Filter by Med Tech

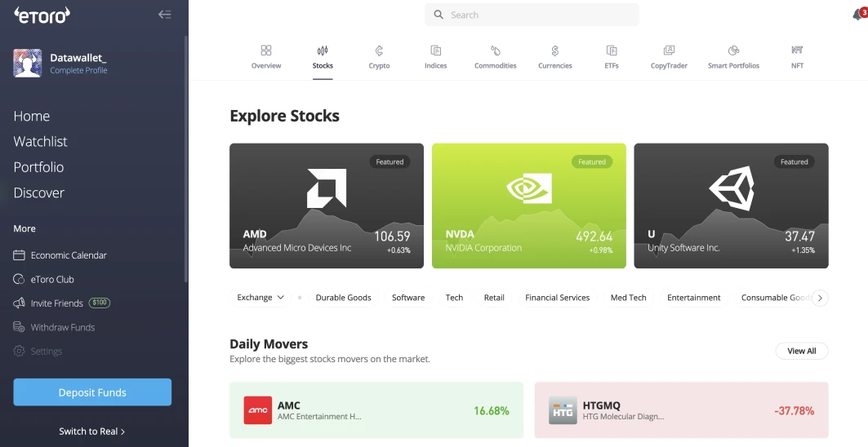click(x=628, y=298)
